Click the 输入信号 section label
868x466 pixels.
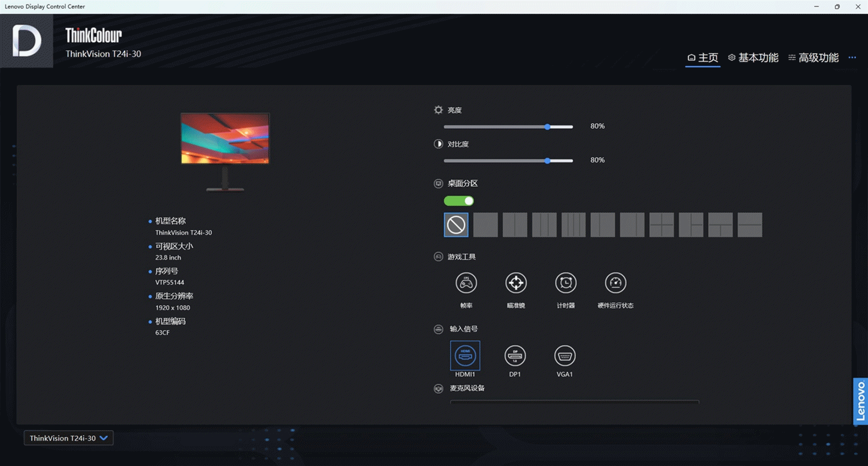pos(464,329)
